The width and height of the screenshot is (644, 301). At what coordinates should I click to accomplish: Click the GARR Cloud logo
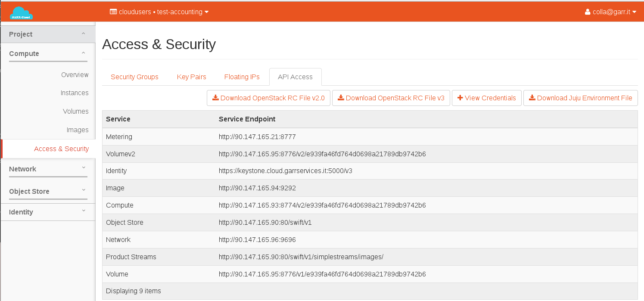click(x=21, y=13)
